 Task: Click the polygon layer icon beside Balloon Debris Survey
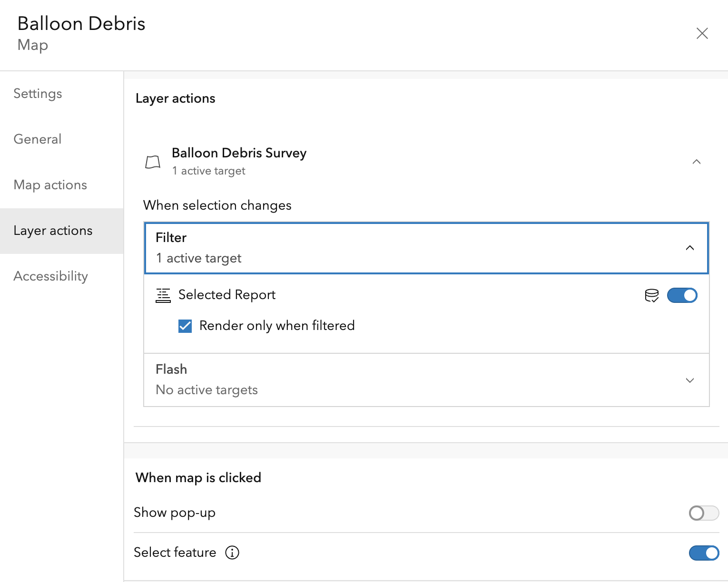(153, 162)
